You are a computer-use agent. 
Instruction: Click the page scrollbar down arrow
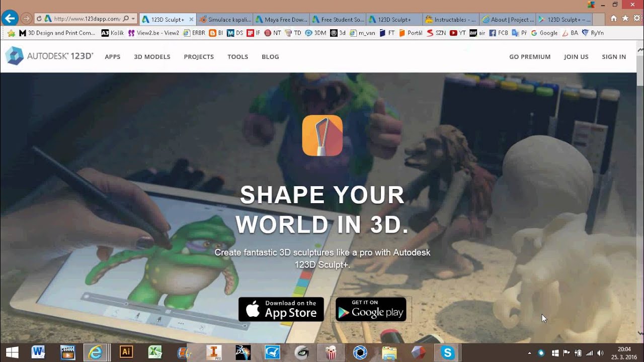click(x=640, y=333)
